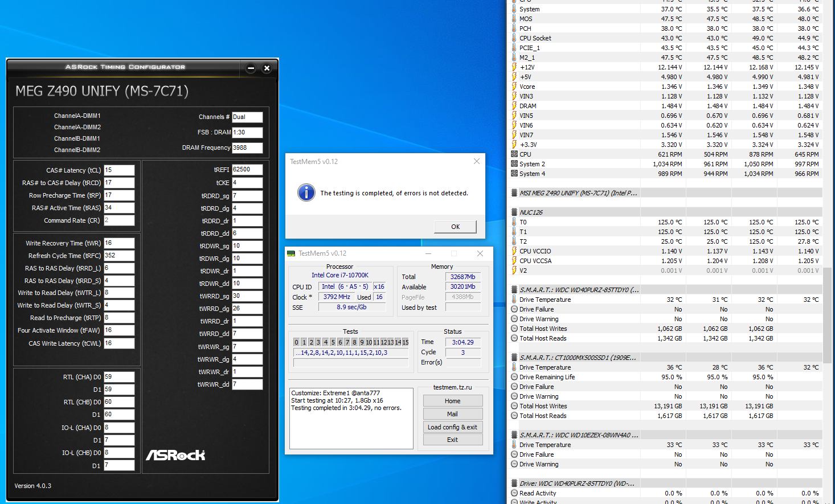
Task: Click the Command Rate (CR) field
Action: (x=119, y=220)
